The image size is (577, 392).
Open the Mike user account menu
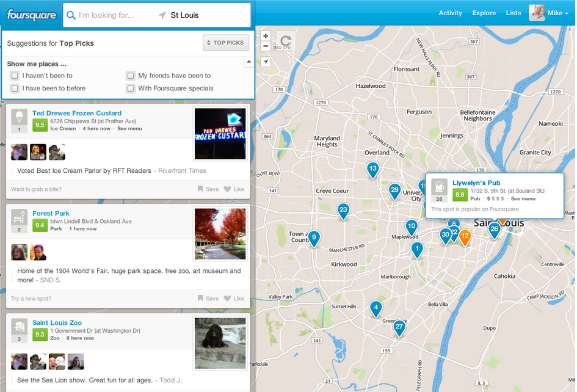click(x=558, y=13)
